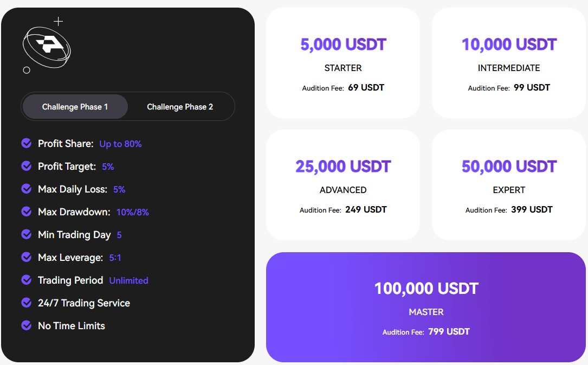Click the Trading Period checkmark icon
This screenshot has height=365, width=588.
[x=26, y=280]
